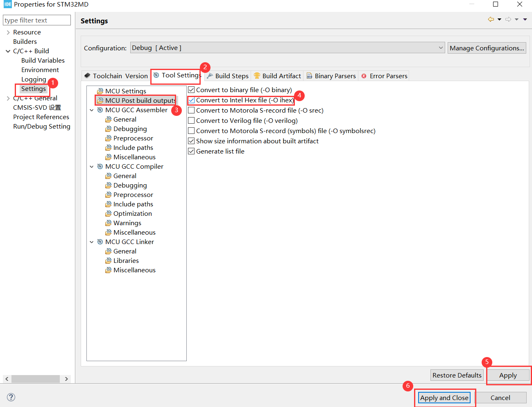Open the Configuration dropdown
The width and height of the screenshot is (532, 407).
coord(288,48)
